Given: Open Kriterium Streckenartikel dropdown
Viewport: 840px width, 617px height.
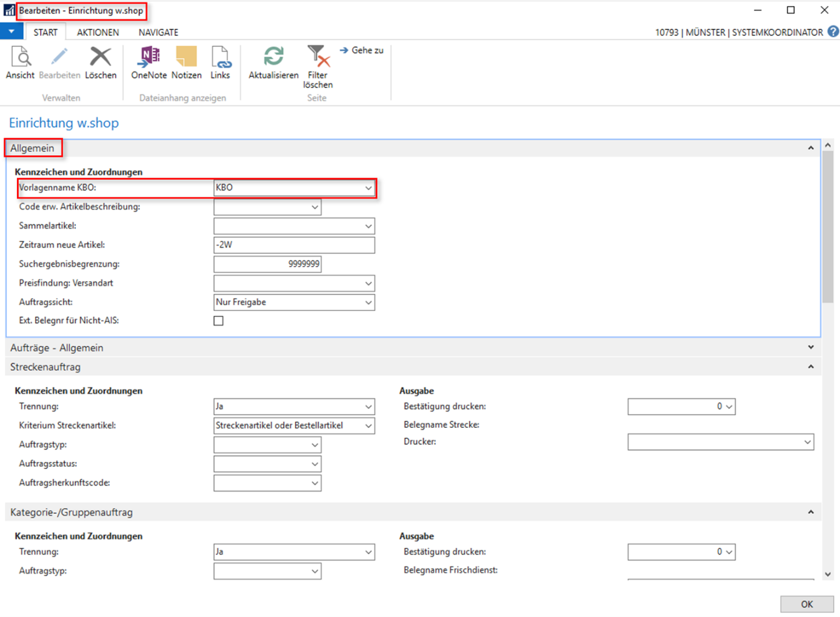Looking at the screenshot, I should coord(368,425).
